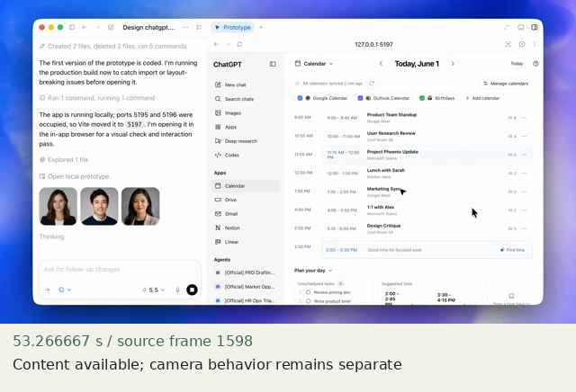576x392 pixels.
Task: Expand the Explored 1 file line
Action: 64,160
